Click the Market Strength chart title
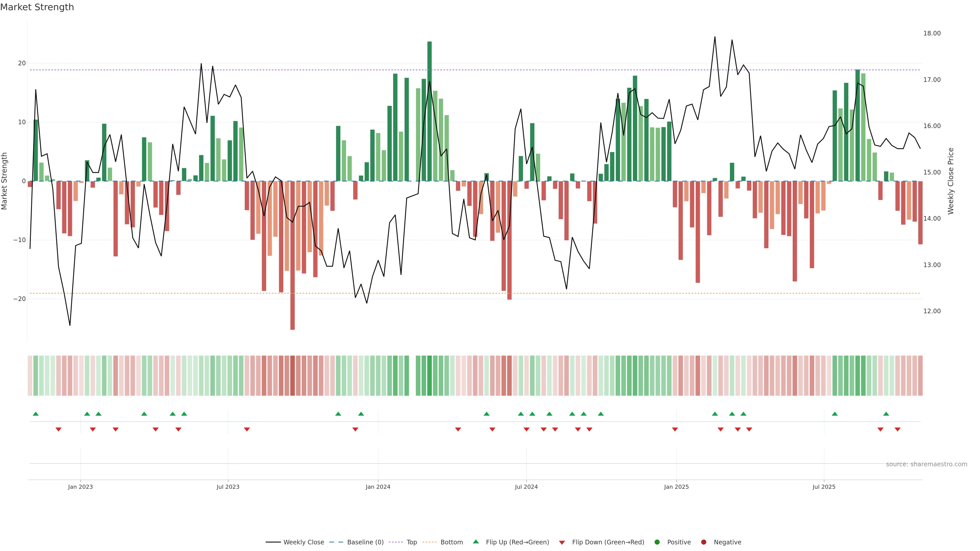 coord(37,7)
